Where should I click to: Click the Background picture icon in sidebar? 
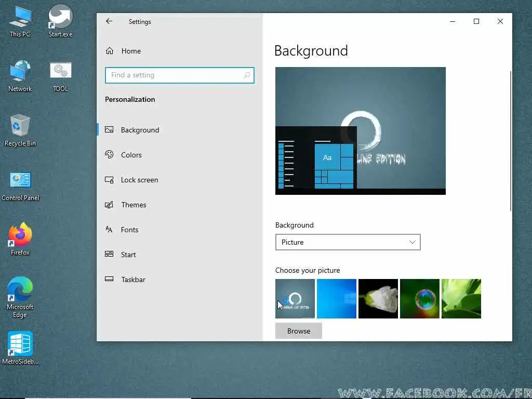click(109, 129)
